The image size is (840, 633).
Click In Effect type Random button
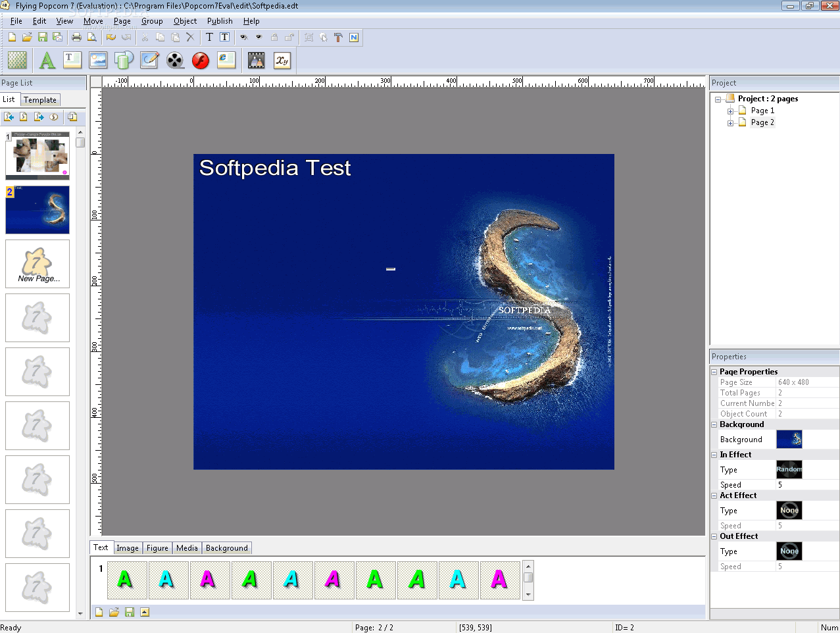click(789, 469)
